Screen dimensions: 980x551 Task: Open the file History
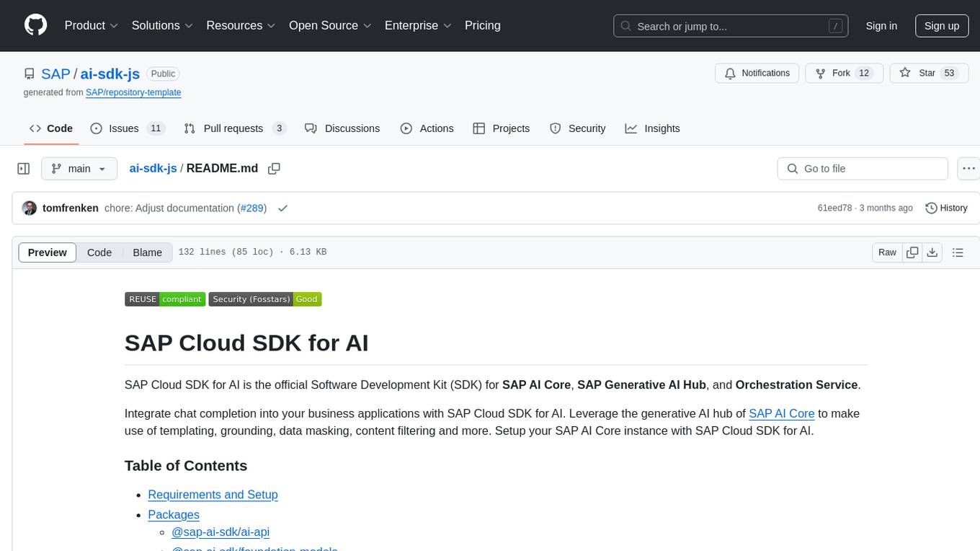[946, 208]
